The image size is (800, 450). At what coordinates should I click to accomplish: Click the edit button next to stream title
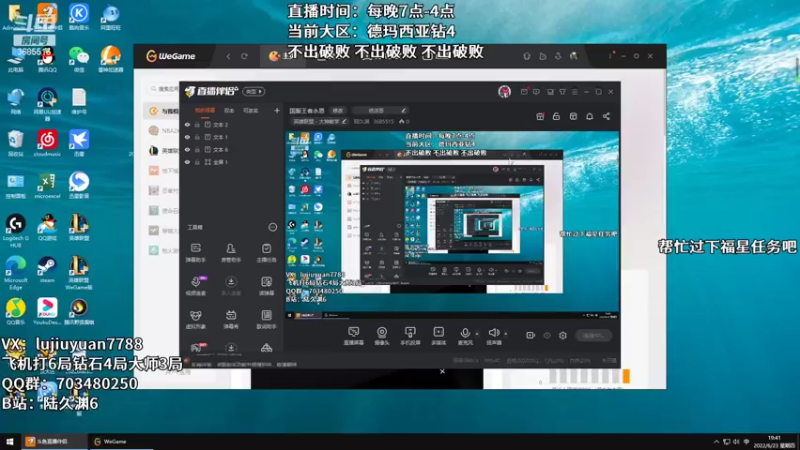coord(338,110)
